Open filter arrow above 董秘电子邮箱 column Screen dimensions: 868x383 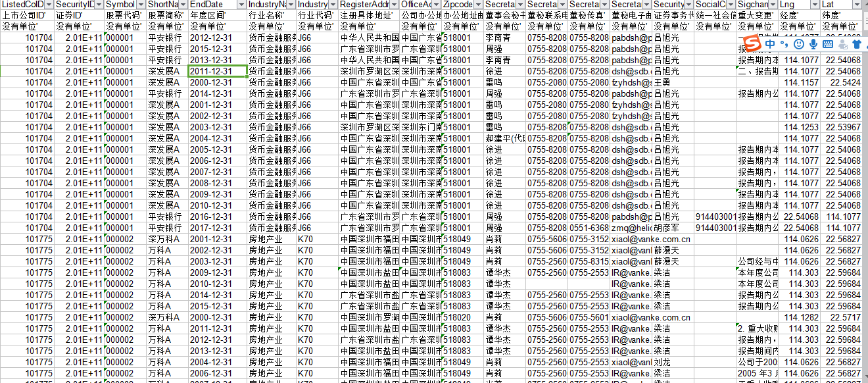[647, 5]
